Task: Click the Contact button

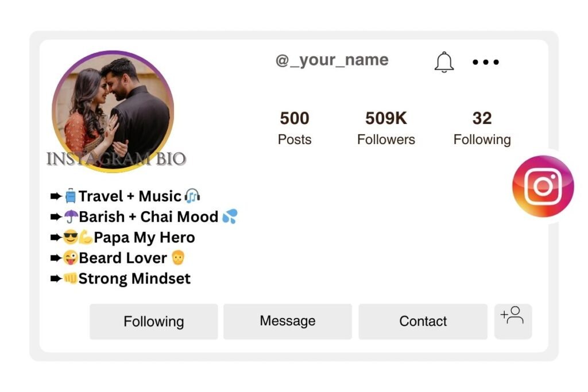Action: tap(423, 321)
